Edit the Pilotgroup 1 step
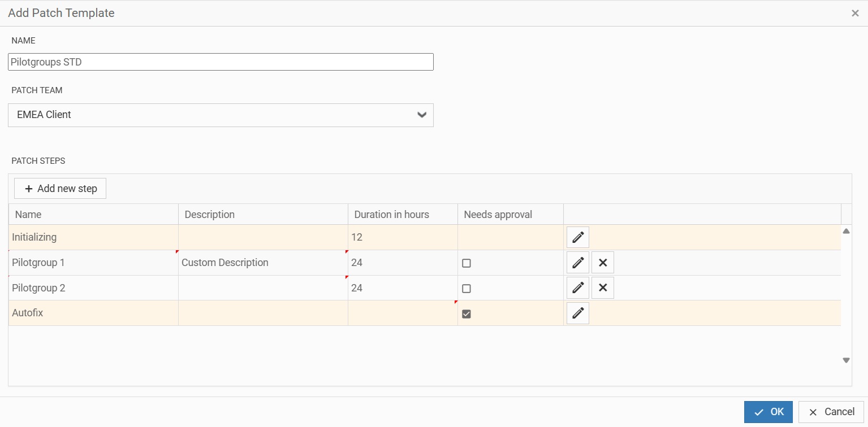 [x=577, y=263]
